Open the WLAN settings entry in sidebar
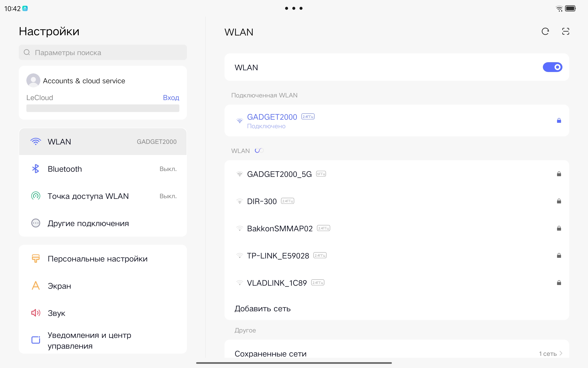The height and width of the screenshot is (368, 588). tap(103, 142)
